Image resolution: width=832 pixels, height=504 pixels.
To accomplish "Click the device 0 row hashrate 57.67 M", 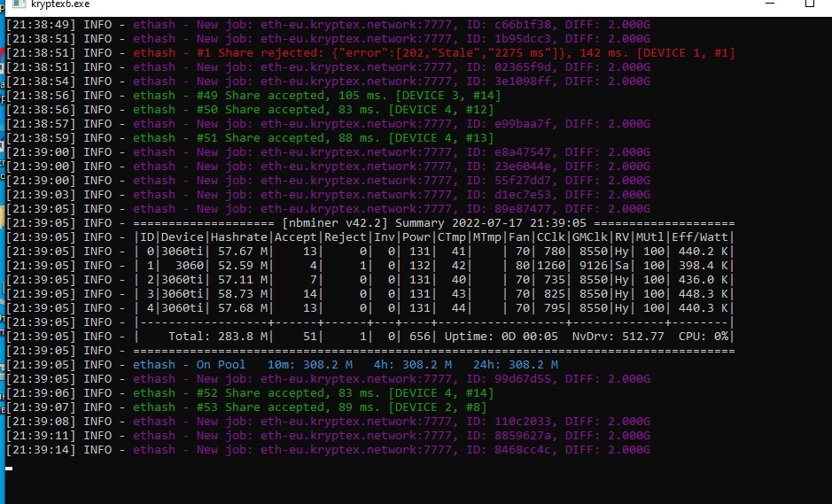I will (239, 252).
